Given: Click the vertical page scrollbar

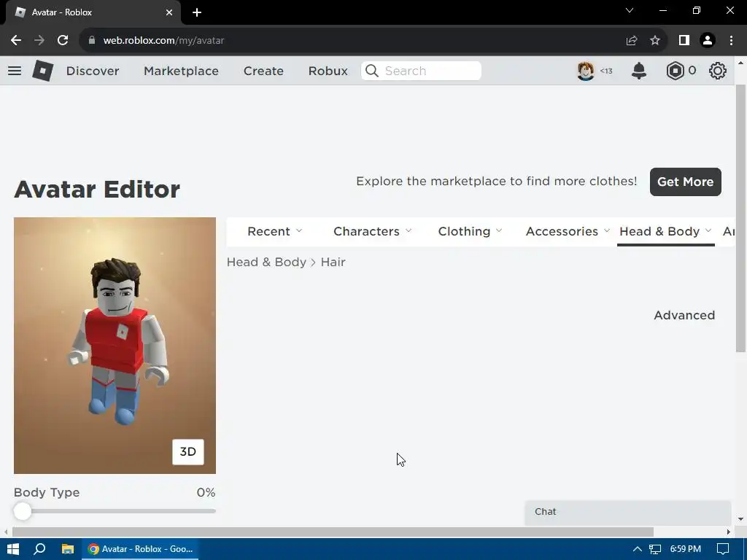Looking at the screenshot, I should pyautogui.click(x=740, y=219).
